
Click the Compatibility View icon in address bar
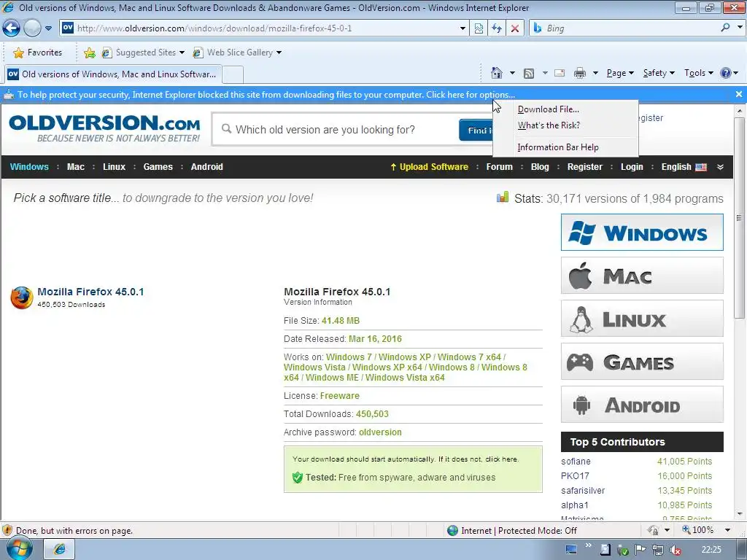pyautogui.click(x=479, y=28)
